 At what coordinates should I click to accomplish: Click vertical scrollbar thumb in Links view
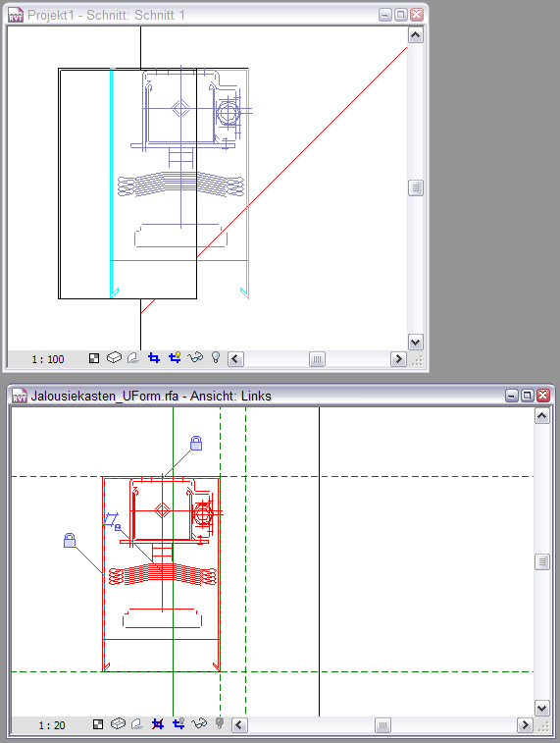point(542,562)
